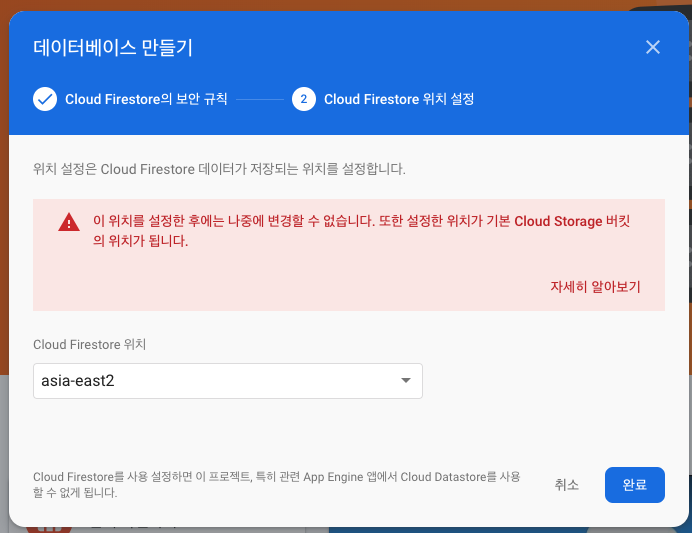Close the 데이터베이스 만들기 dialog with X
Screen dimensions: 692x533
tap(653, 47)
